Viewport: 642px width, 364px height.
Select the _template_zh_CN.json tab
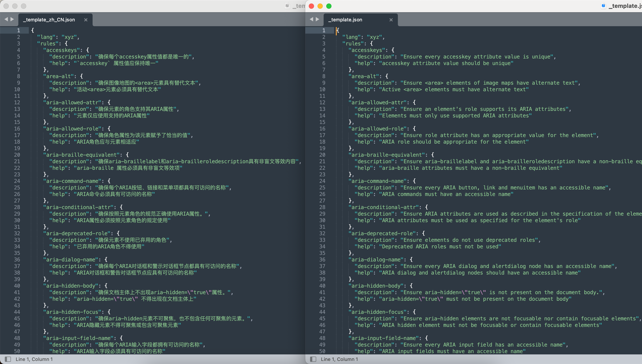pyautogui.click(x=49, y=20)
